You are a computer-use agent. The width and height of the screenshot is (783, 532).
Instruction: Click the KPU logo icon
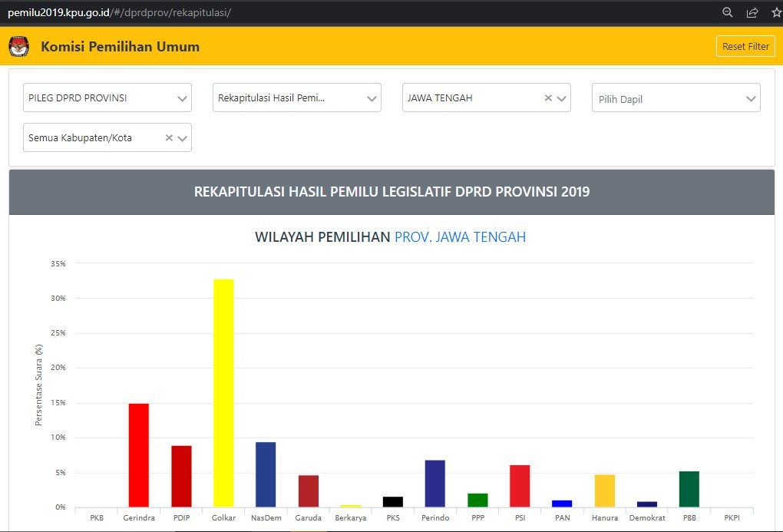pos(18,47)
